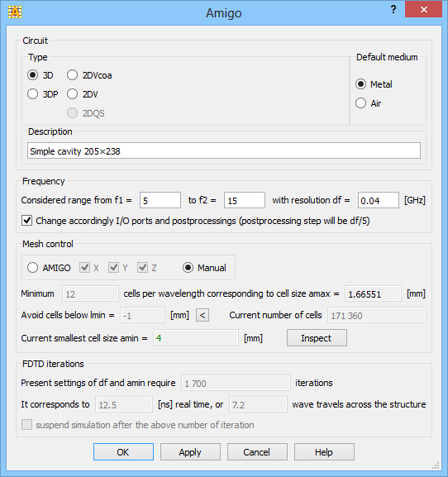Toggle Change accordingly I/O ports checkbox
The image size is (448, 477).
point(26,220)
